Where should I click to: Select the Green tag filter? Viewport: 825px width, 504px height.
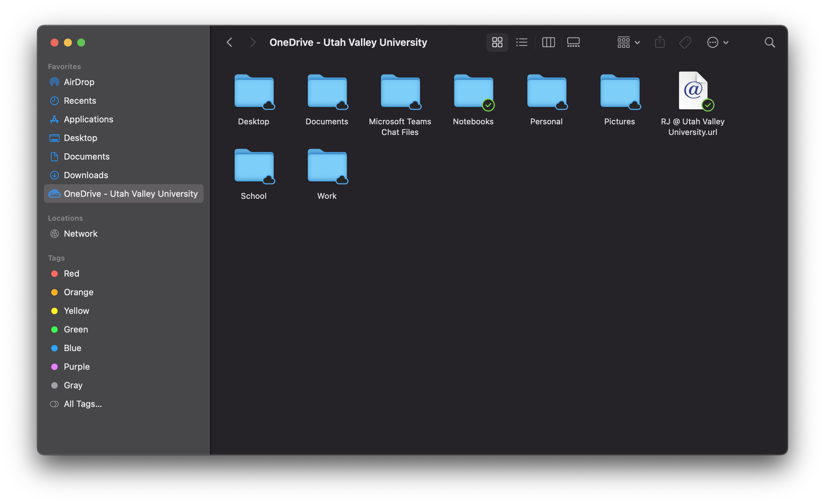(x=76, y=328)
